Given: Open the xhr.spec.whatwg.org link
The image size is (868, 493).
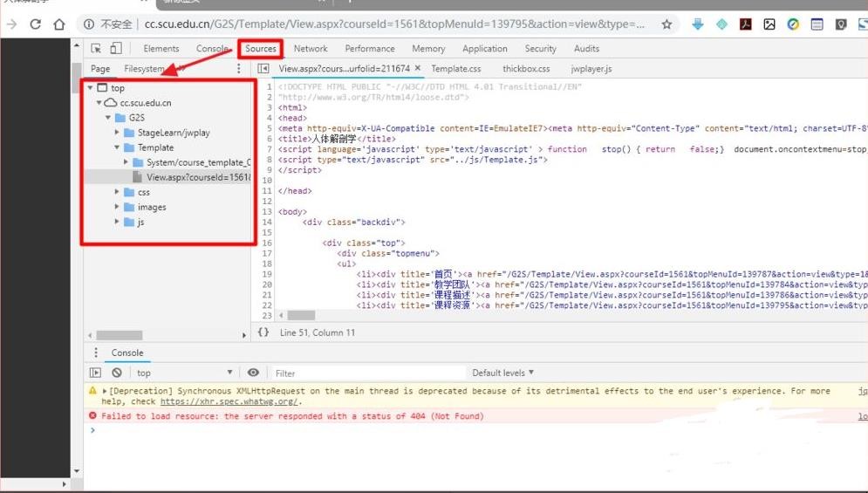Looking at the screenshot, I should [x=229, y=401].
